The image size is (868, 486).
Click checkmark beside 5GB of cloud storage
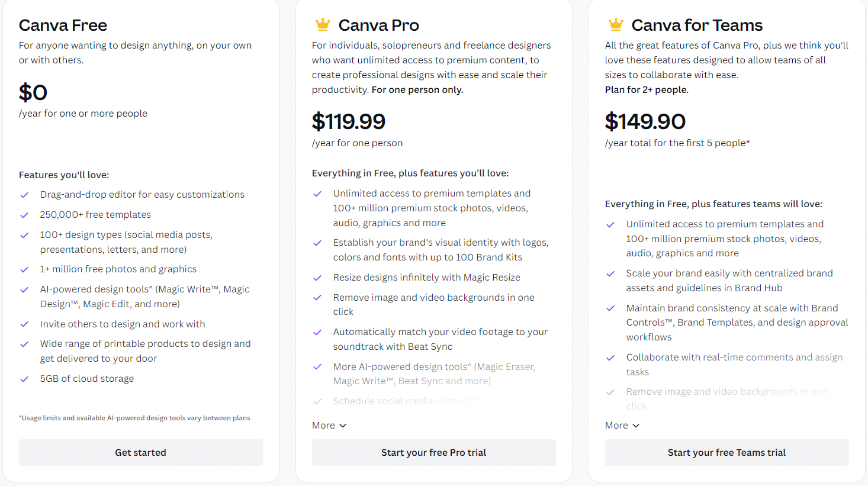pyautogui.click(x=24, y=379)
